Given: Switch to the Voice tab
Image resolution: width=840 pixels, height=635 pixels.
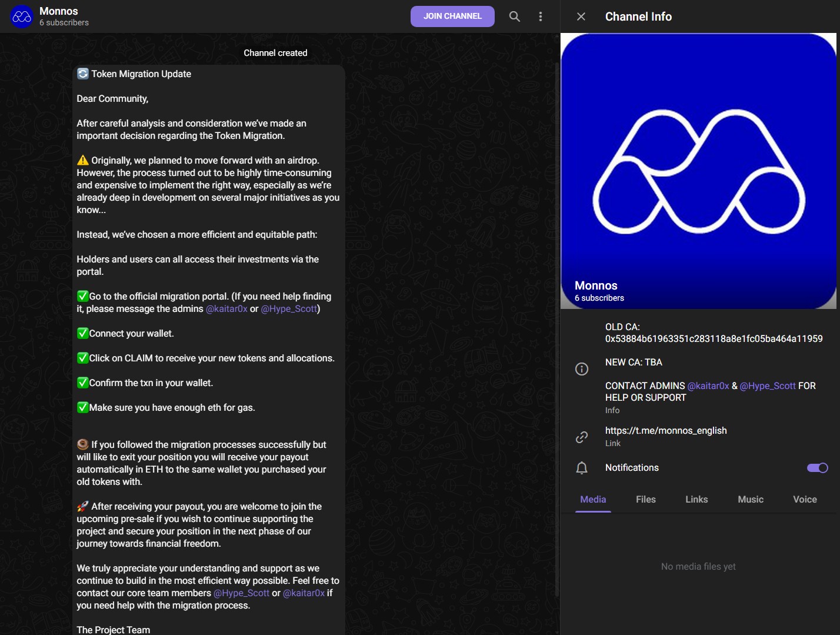Looking at the screenshot, I should click(805, 499).
